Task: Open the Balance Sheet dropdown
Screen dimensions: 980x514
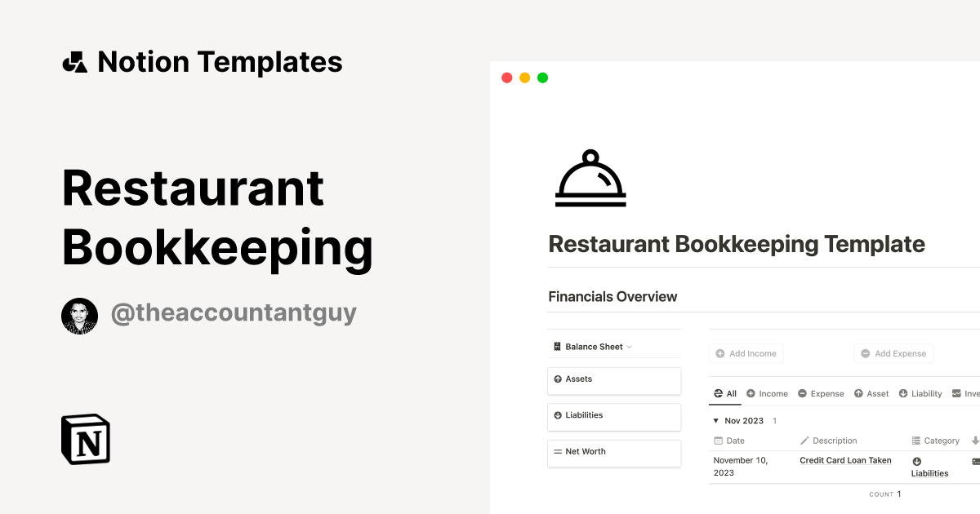Action: coord(629,346)
